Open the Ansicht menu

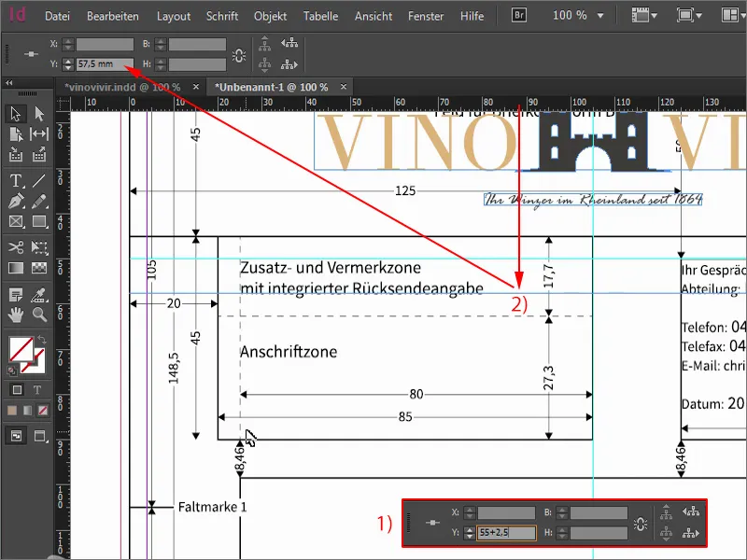click(373, 16)
